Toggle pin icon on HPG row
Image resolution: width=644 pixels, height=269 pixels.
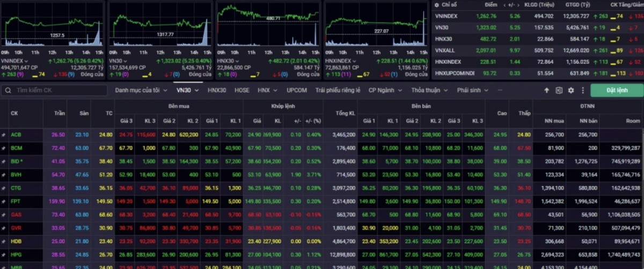(4, 255)
